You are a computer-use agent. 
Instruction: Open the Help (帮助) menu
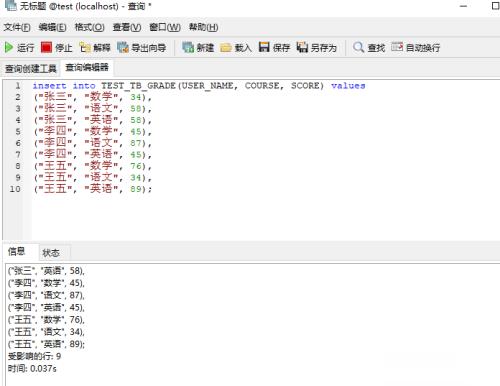203,27
